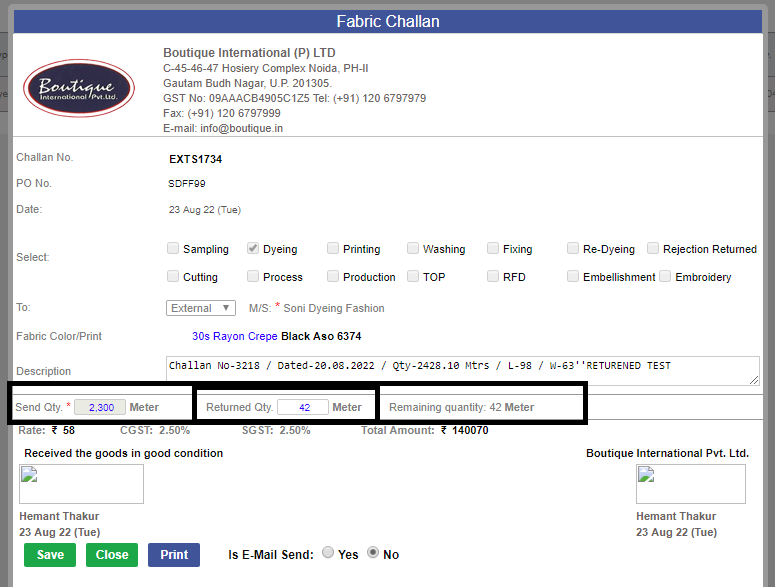Screen dimensions: 775x587
Task: Select the Rejection Returned checkbox
Action: point(653,248)
